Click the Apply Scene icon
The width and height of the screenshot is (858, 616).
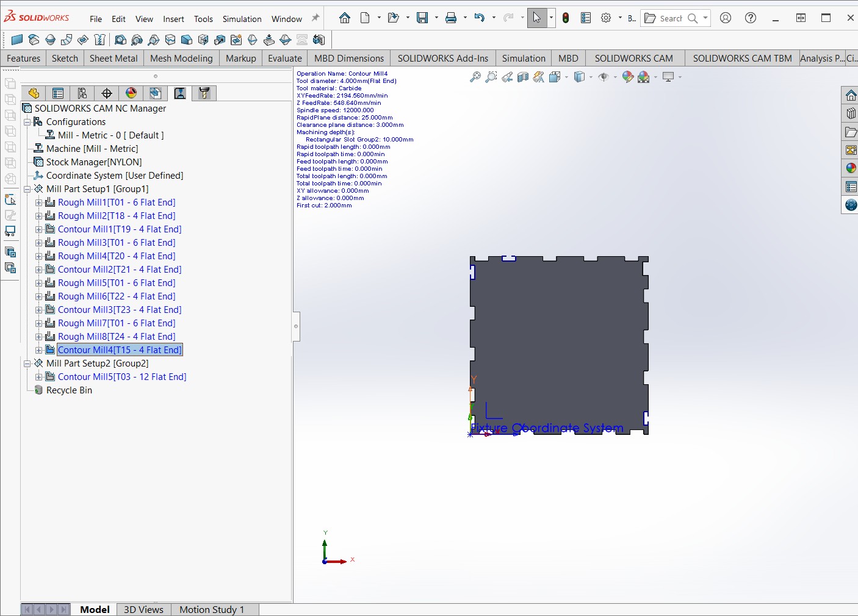[x=644, y=77]
